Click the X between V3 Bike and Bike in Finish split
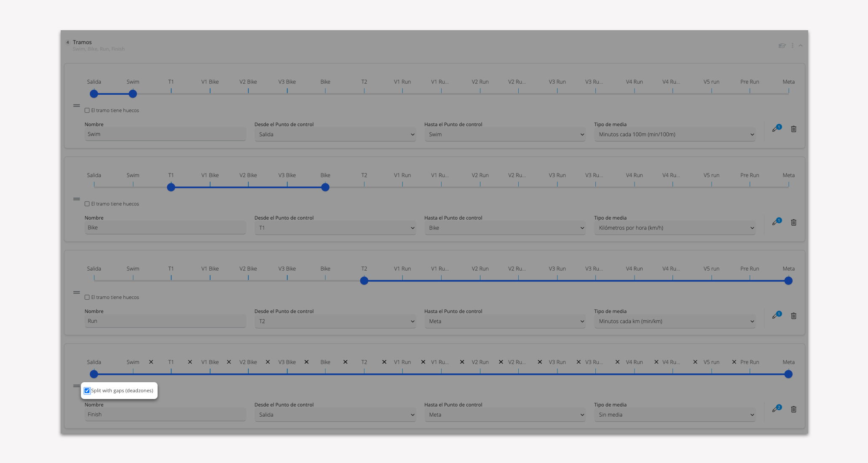This screenshot has height=463, width=868. pos(306,362)
